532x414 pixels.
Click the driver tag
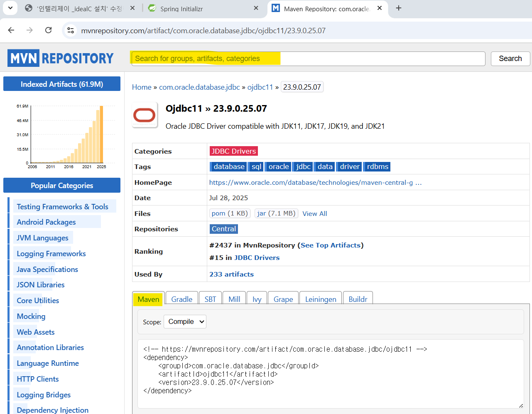point(350,167)
